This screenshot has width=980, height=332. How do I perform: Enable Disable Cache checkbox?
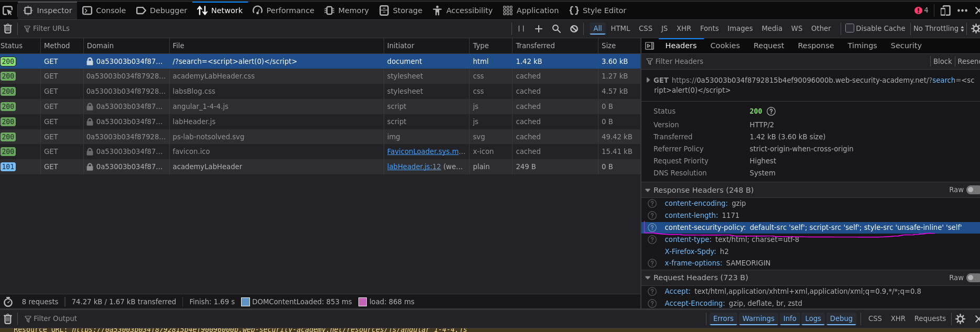[850, 28]
